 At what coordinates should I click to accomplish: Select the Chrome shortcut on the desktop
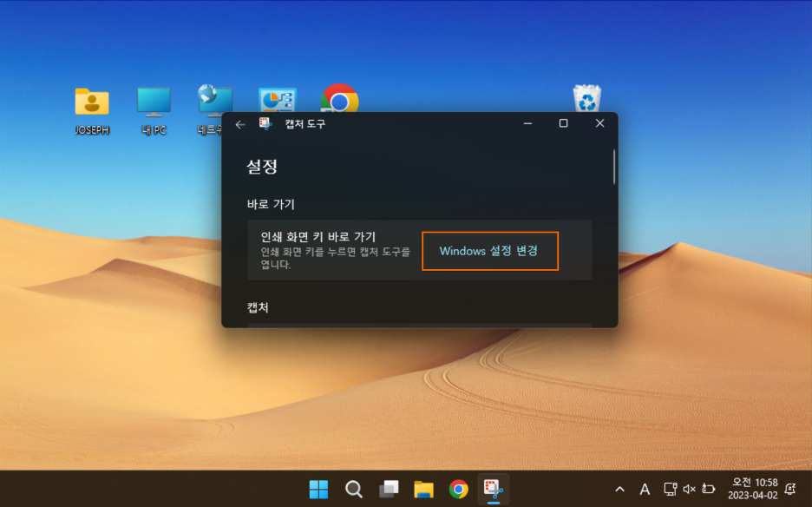click(x=340, y=98)
